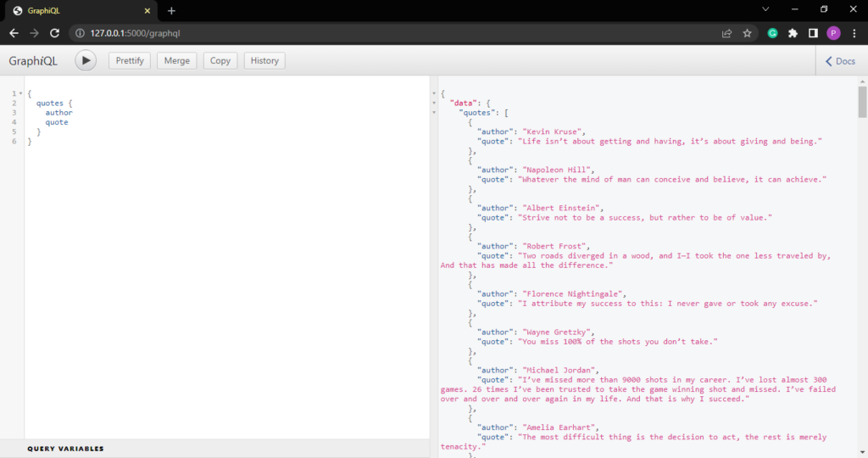Open the browser extensions puzzle icon
868x458 pixels.
pos(793,33)
